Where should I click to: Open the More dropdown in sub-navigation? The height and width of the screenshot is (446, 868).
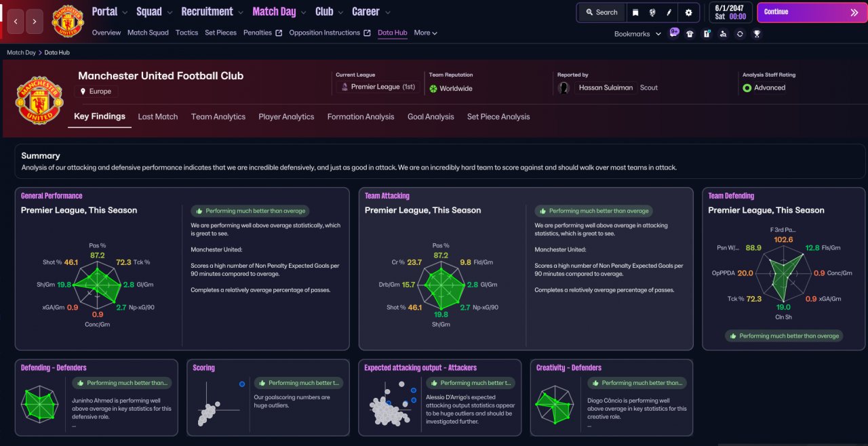pyautogui.click(x=425, y=33)
